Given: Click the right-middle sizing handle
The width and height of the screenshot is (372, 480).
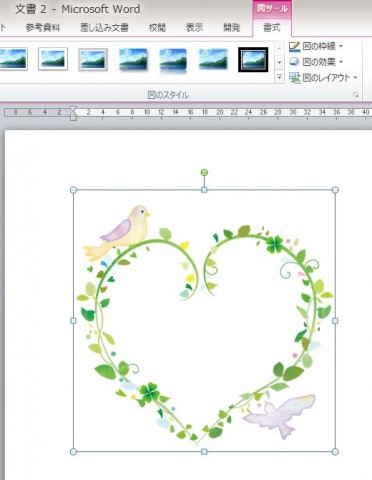Looking at the screenshot, I should (x=335, y=321).
